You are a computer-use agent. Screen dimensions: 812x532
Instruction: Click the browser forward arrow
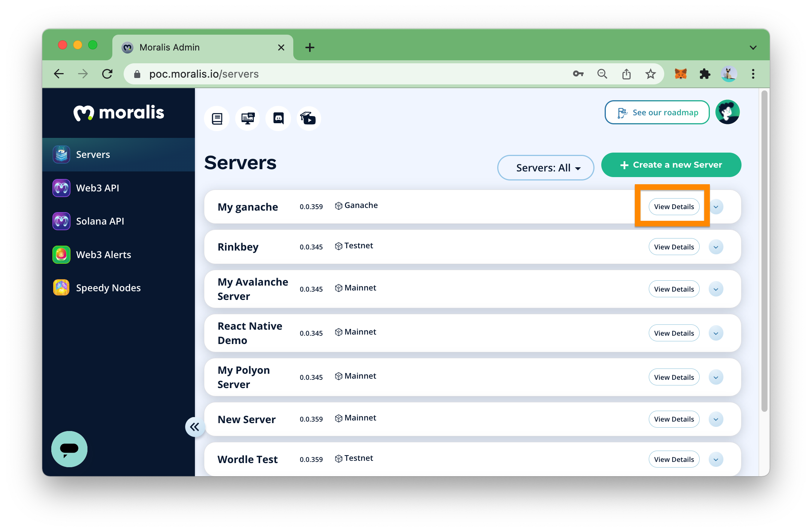(83, 74)
